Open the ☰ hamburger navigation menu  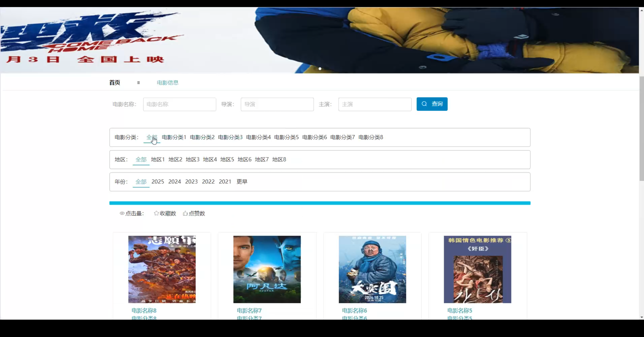coord(138,82)
